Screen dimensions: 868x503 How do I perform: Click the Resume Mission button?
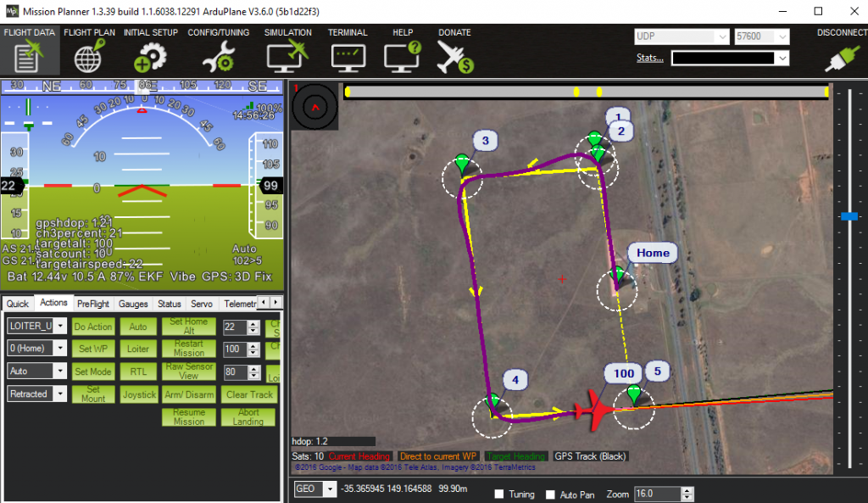click(189, 417)
